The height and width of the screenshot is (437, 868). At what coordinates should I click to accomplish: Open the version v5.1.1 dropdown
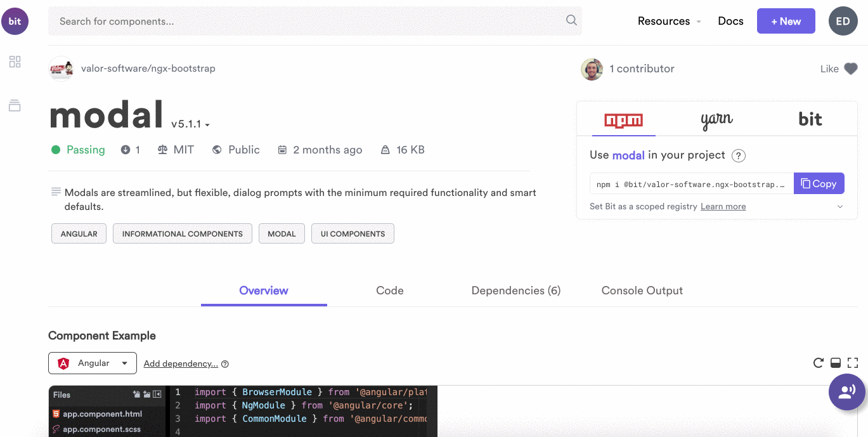click(x=190, y=124)
